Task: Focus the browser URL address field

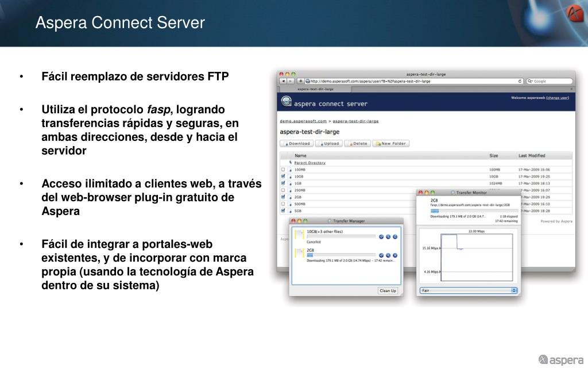Action: 414,81
